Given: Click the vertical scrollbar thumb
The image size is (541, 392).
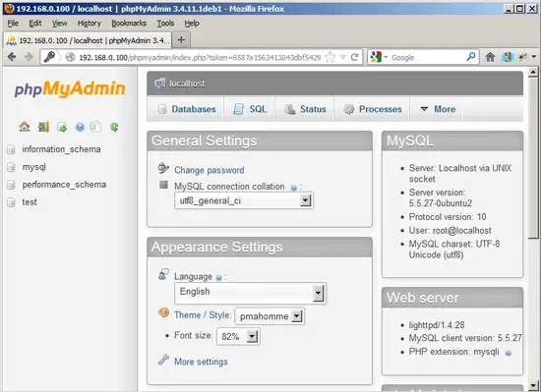Looking at the screenshot, I should tap(533, 158).
